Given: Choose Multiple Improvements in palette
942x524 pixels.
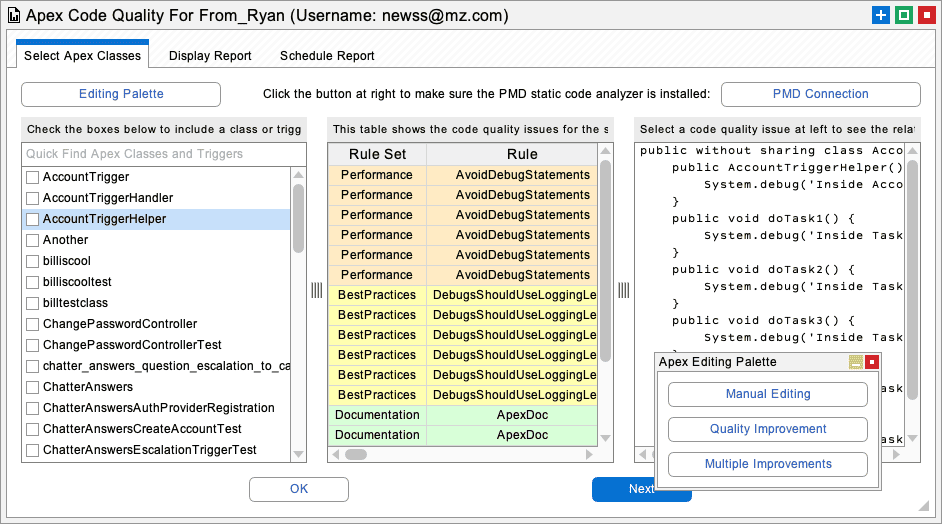Looking at the screenshot, I should click(x=768, y=464).
